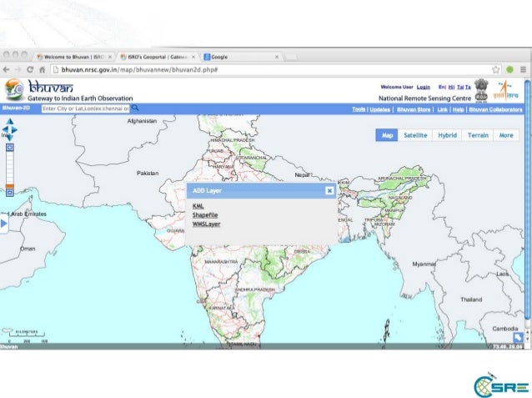Close the Google tab
Viewport: 532px width, 398px height.
coord(277,57)
